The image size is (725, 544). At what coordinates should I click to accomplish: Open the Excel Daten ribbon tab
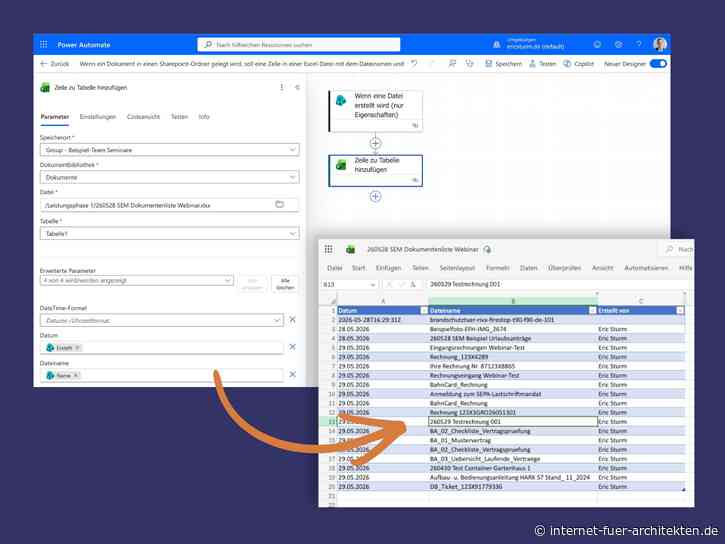pos(528,268)
